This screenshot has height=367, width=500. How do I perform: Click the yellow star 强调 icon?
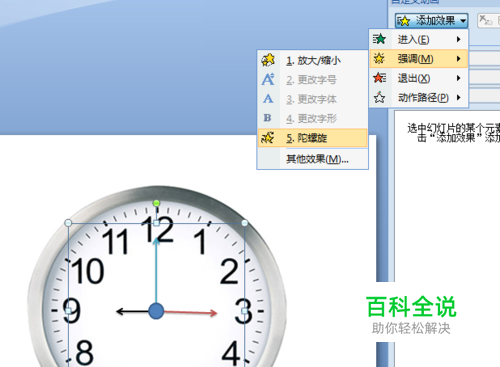[x=379, y=59]
